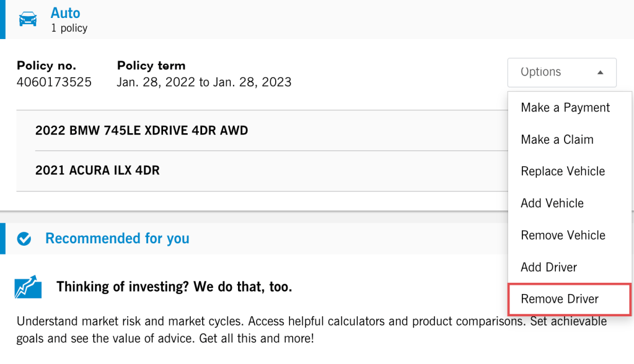Viewport: 634px width, 364px height.
Task: Click the 1 policy label under Auto
Action: pyautogui.click(x=69, y=28)
